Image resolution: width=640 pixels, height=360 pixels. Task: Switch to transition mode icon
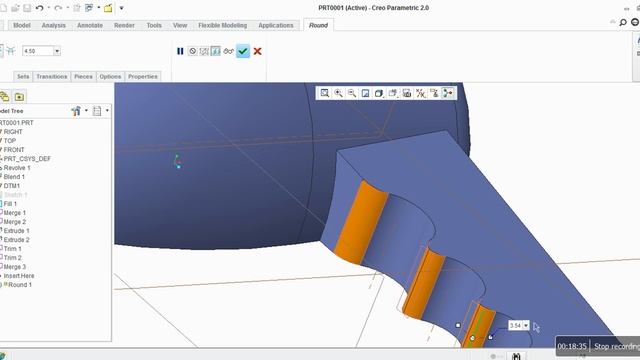coord(11,51)
